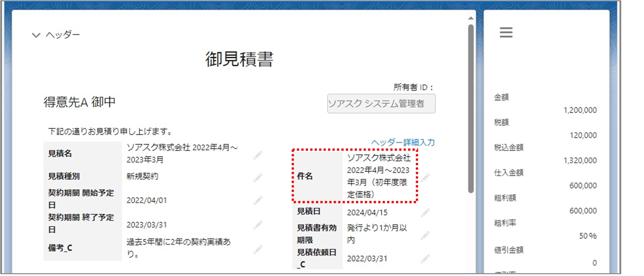The height and width of the screenshot is (276, 644).
Task: Click the 件名 value with 初年度限定価格
Action: (x=379, y=176)
